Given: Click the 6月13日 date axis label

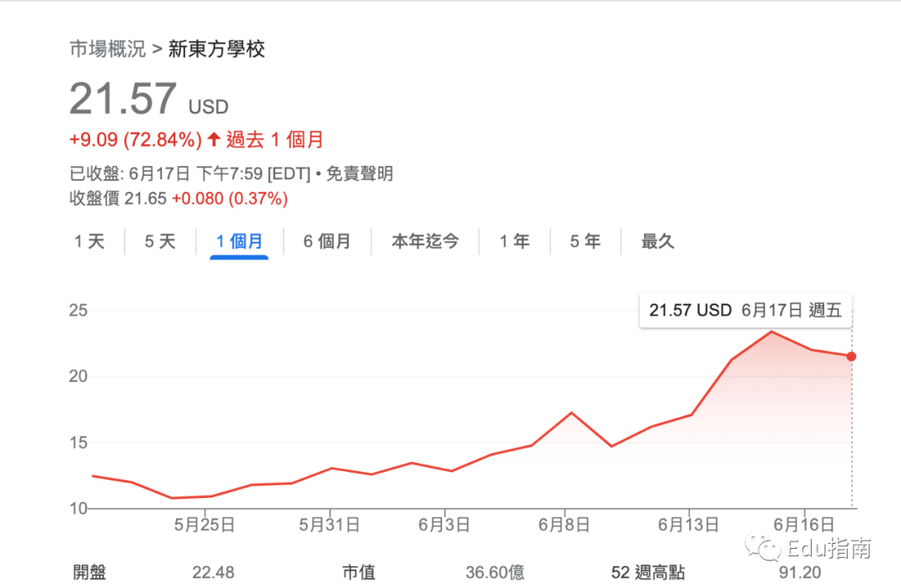Looking at the screenshot, I should click(x=688, y=525).
